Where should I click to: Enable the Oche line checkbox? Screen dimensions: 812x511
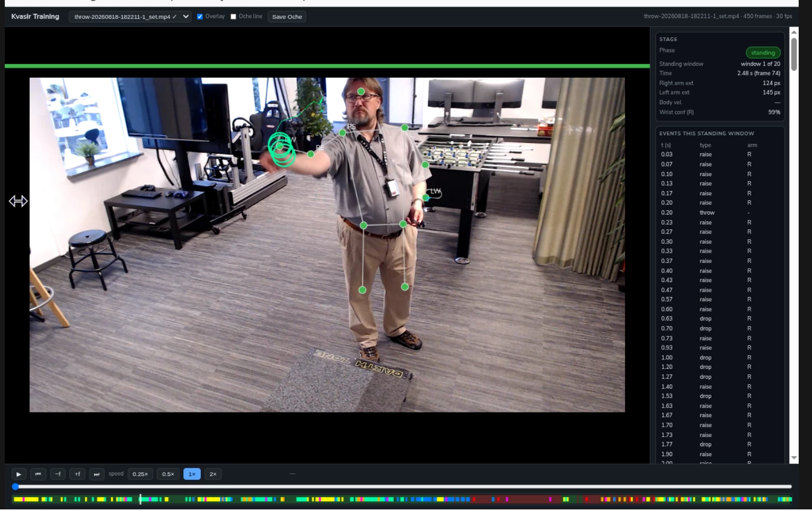click(x=233, y=17)
